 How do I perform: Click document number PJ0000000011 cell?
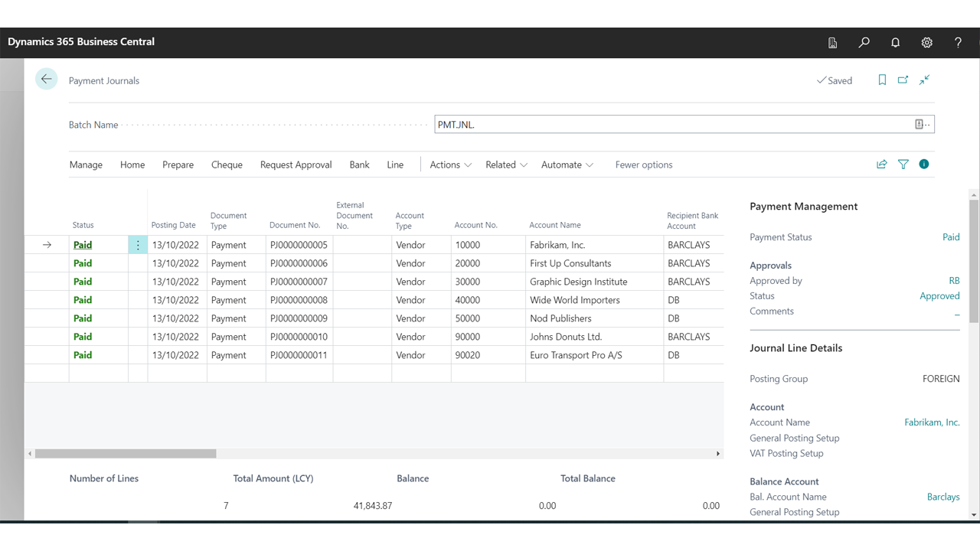click(299, 355)
